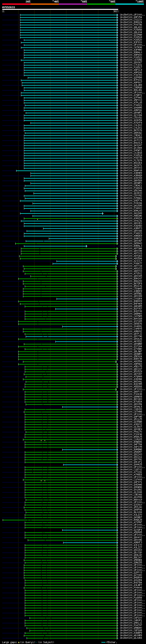Select label UniRef100_P08477
Screen dimensions: 146x644
tap(131, 264)
